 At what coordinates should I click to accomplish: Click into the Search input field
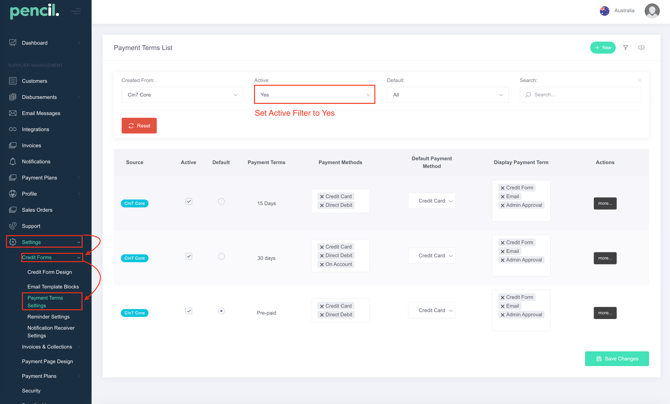pyautogui.click(x=584, y=95)
